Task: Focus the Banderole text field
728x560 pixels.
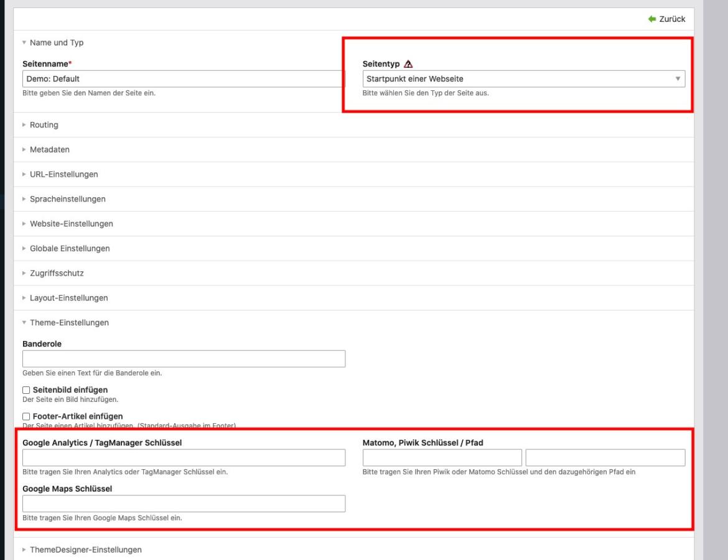Action: pos(184,359)
